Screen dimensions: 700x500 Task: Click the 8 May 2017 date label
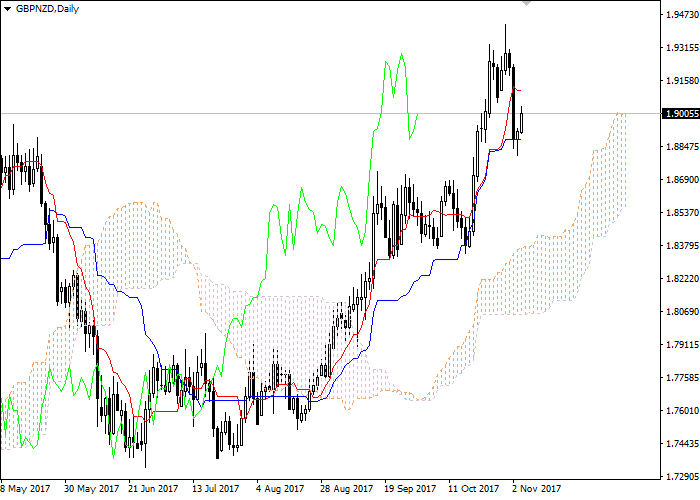[x=25, y=489]
